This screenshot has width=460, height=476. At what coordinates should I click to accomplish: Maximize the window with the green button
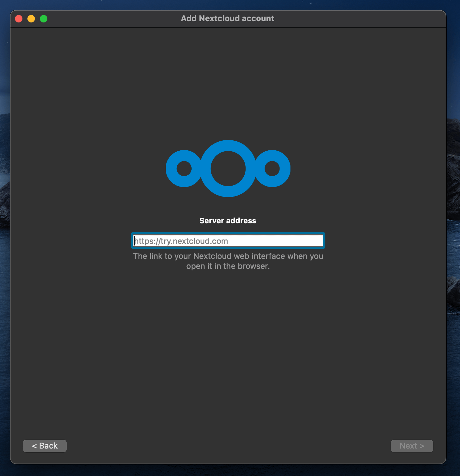pos(44,19)
